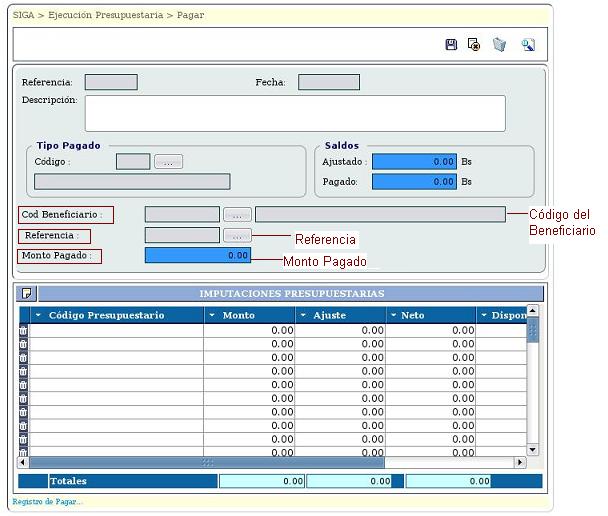Click the Fecha date field

(328, 82)
